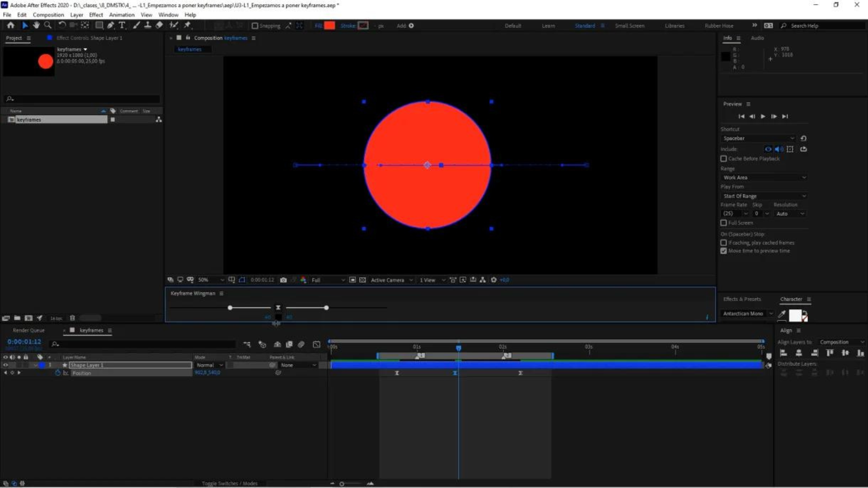
Task: Reset the preview shortcut settings
Action: pyautogui.click(x=803, y=138)
